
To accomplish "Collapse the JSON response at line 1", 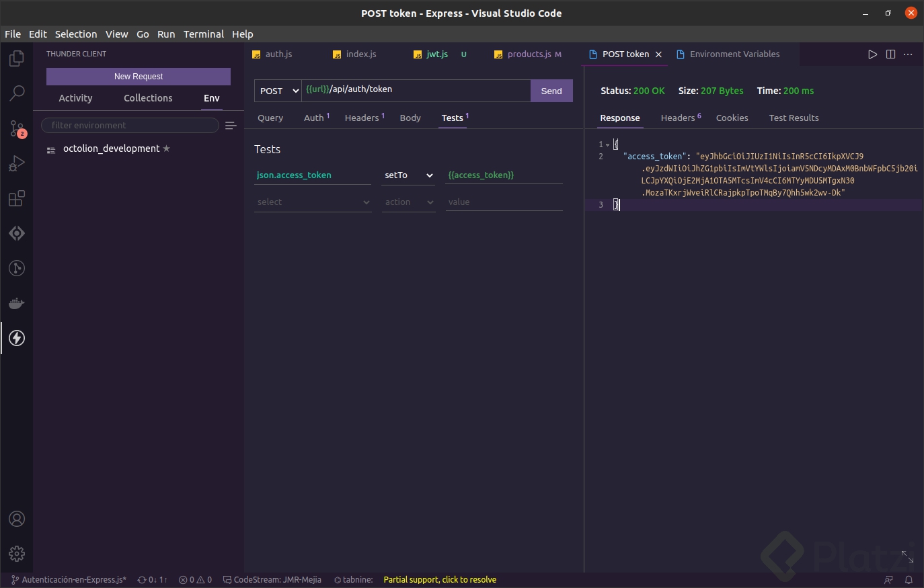I will click(x=607, y=144).
